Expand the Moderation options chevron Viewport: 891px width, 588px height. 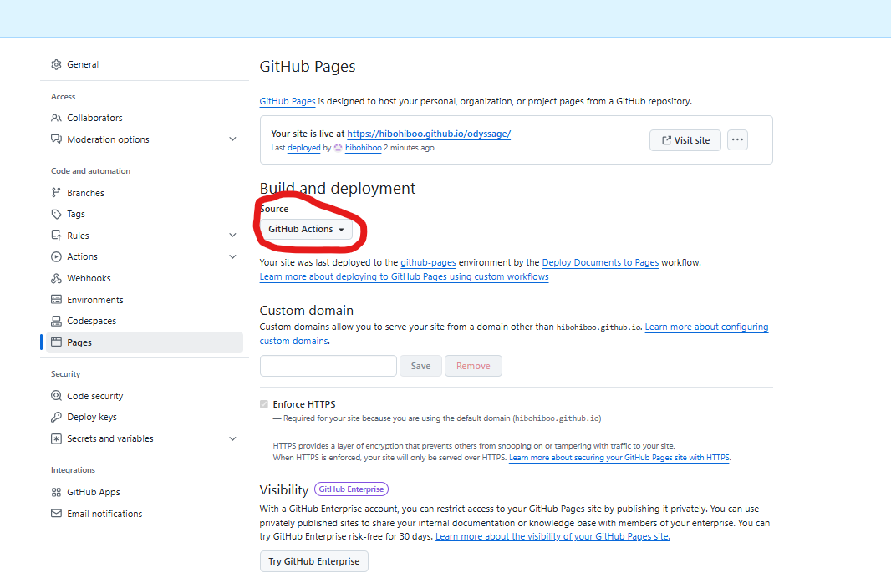[232, 139]
